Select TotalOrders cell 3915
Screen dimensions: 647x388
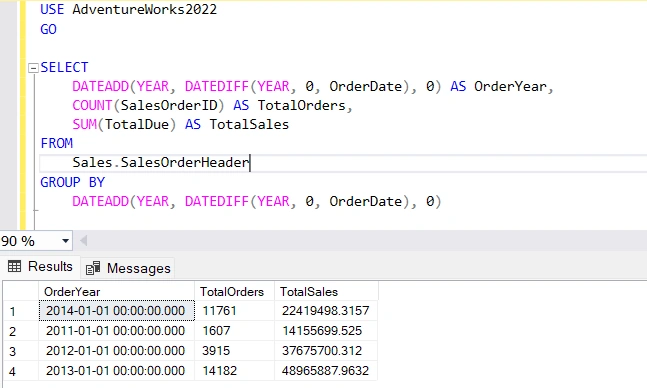click(x=234, y=351)
